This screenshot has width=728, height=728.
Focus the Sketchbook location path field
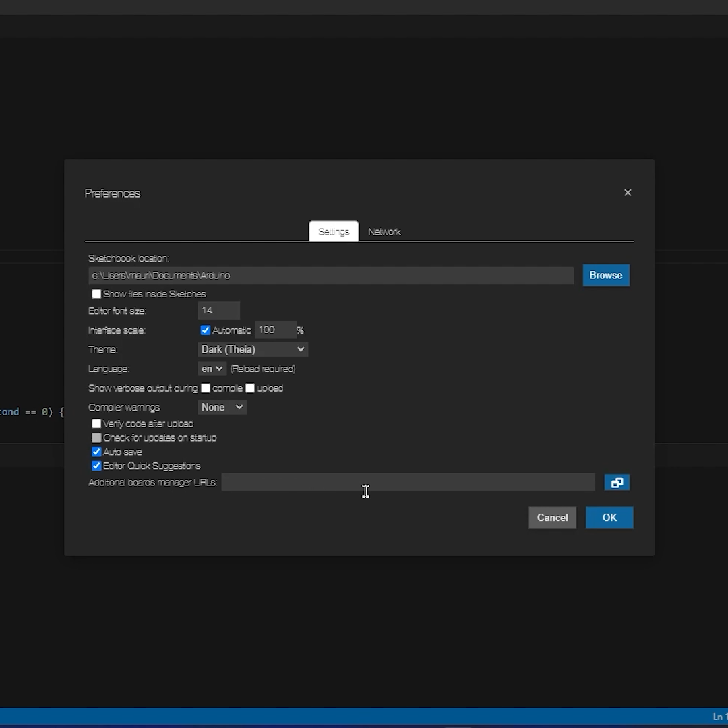click(x=331, y=275)
